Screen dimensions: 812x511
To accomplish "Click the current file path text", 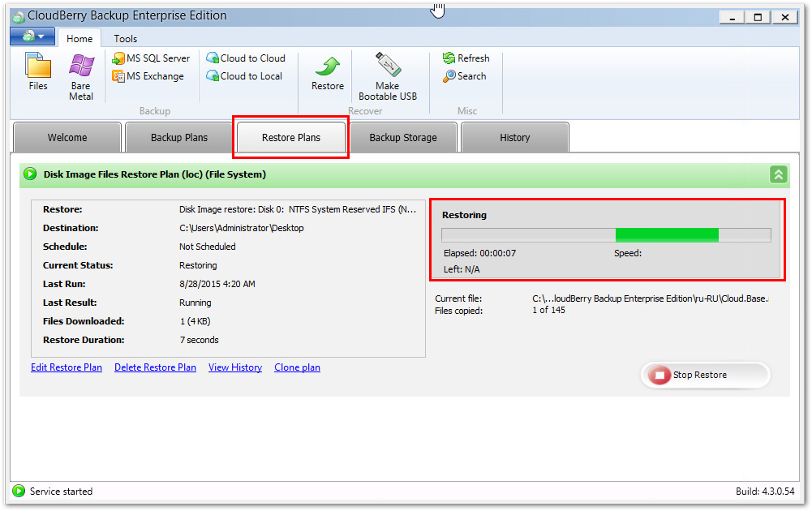I will [651, 298].
